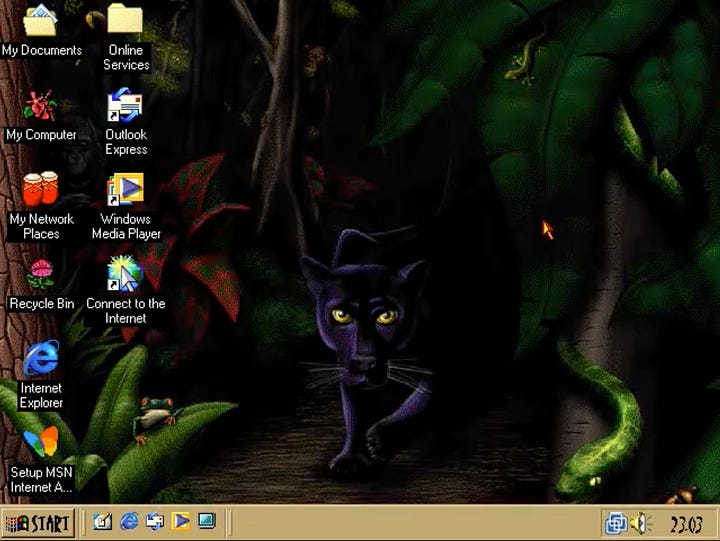The image size is (720, 541).
Task: Click the Connect to the Internet shortcut
Action: [125, 274]
